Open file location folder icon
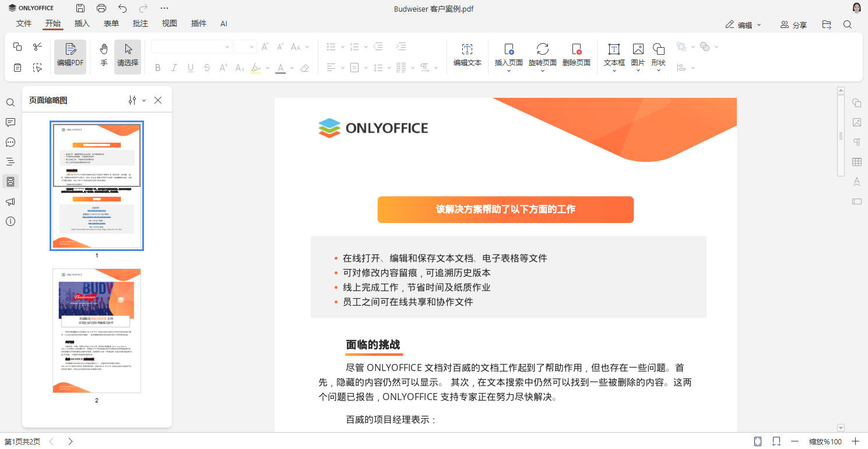 [x=827, y=24]
